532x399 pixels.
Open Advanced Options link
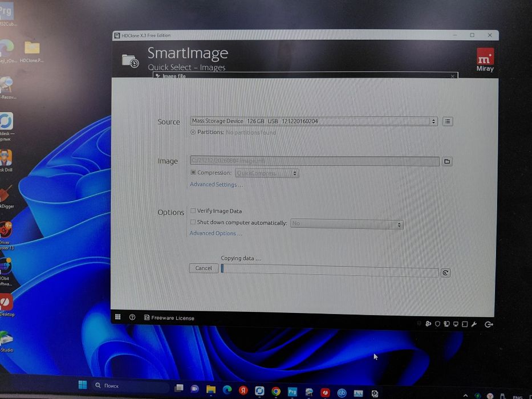click(x=216, y=234)
